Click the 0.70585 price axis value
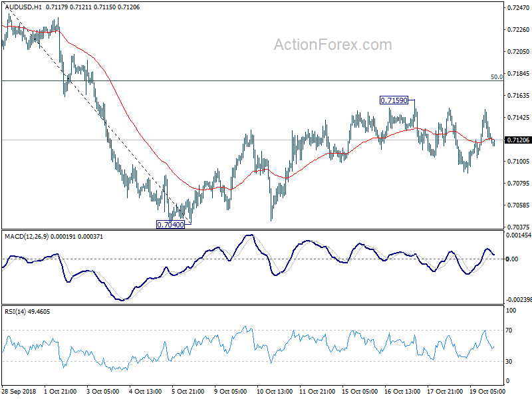This screenshot has height=399, width=532. tap(518, 205)
